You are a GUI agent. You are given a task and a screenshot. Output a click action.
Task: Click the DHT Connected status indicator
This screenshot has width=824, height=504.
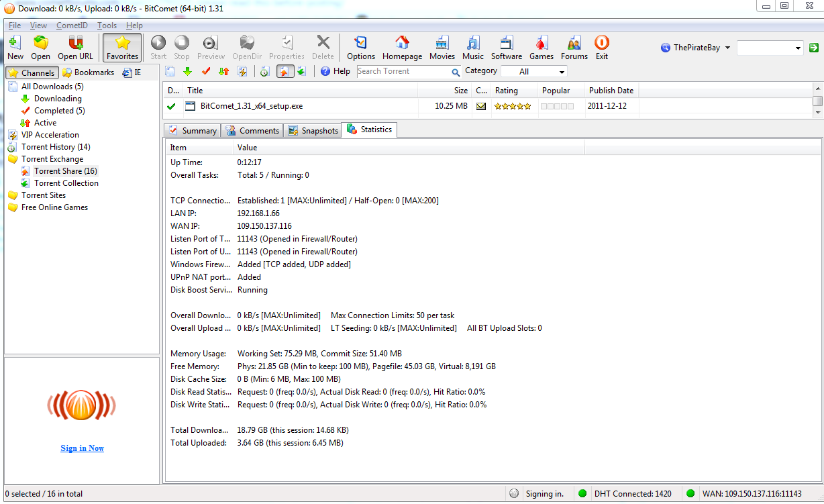625,494
